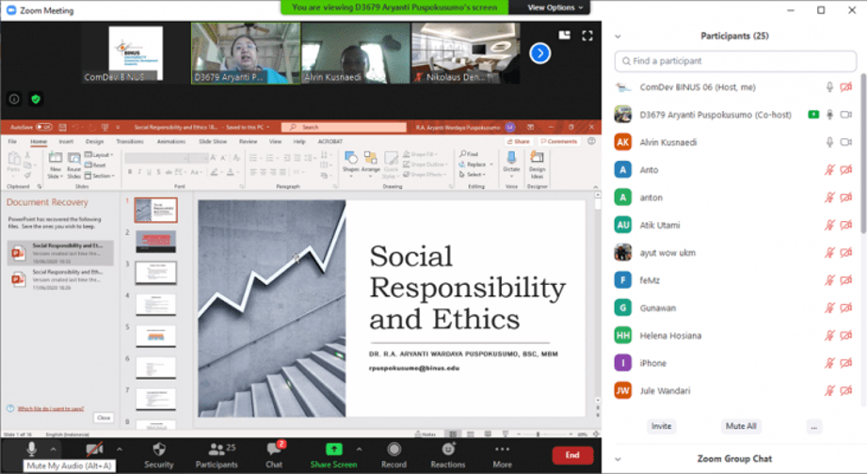This screenshot has height=474, width=868.
Task: Expand video settings arrow beside camera
Action: pyautogui.click(x=119, y=450)
